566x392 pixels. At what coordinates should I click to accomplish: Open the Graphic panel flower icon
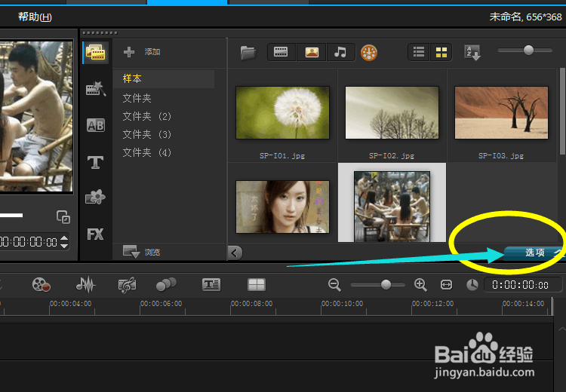(x=95, y=198)
